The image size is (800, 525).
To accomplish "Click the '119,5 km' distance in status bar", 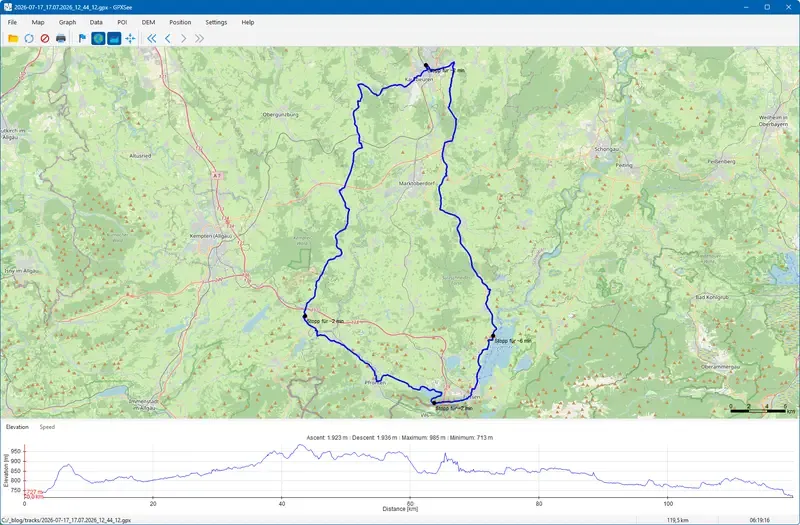I will pos(677,520).
